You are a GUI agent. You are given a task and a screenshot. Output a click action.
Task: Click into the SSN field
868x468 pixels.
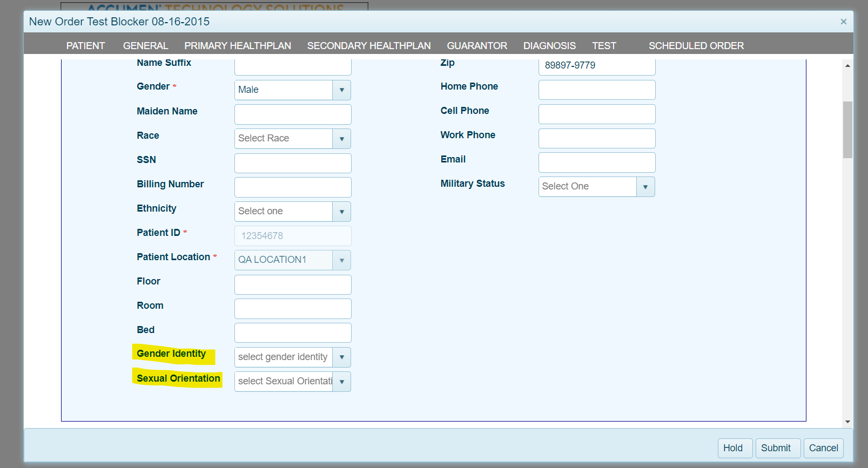[x=293, y=163]
